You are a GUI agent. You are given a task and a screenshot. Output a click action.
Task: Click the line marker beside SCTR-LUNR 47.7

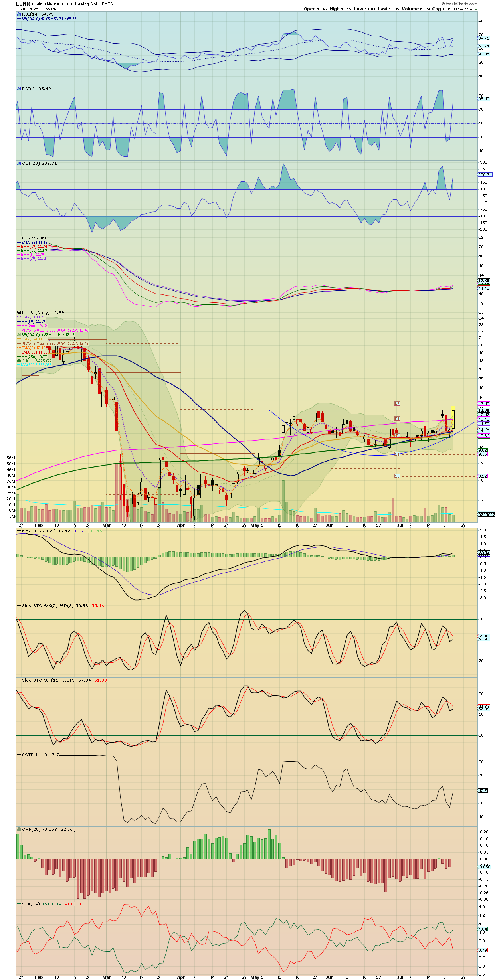click(19, 755)
